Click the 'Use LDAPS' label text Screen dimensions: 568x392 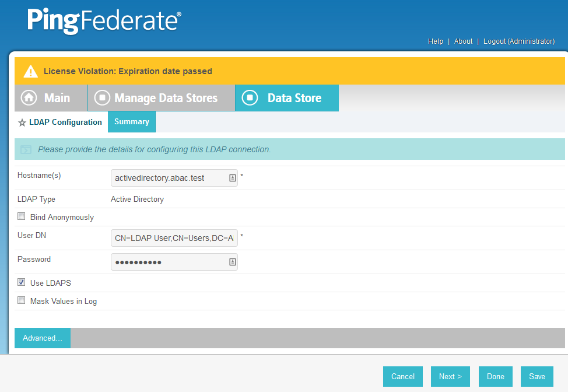tap(51, 283)
